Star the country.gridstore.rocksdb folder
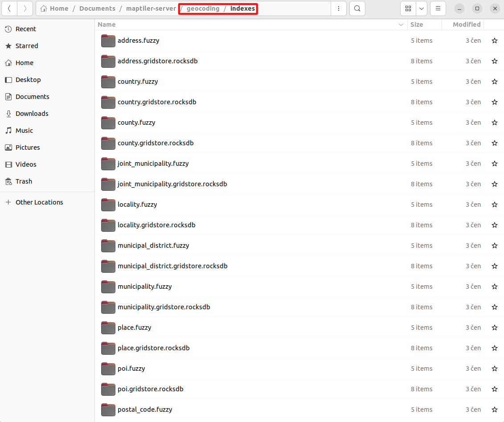Viewport: 504px width, 422px height. (494, 102)
